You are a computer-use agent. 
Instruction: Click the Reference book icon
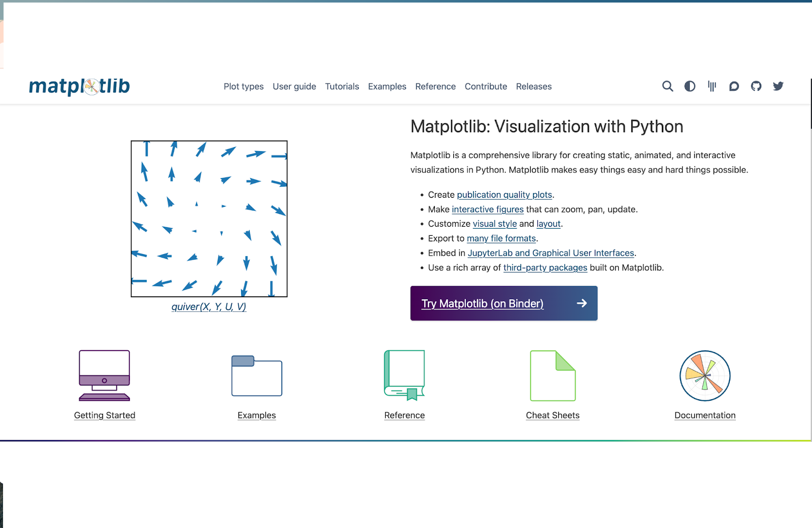point(404,375)
